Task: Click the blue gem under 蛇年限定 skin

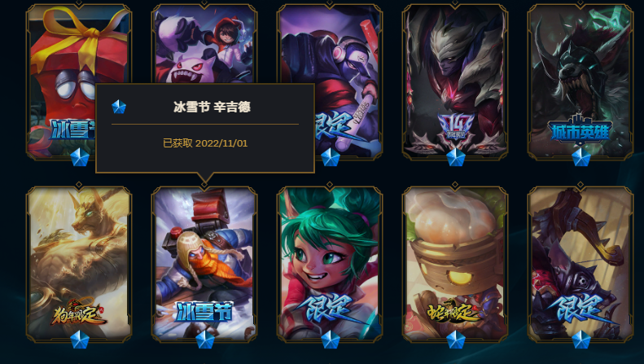Action: 456,340
